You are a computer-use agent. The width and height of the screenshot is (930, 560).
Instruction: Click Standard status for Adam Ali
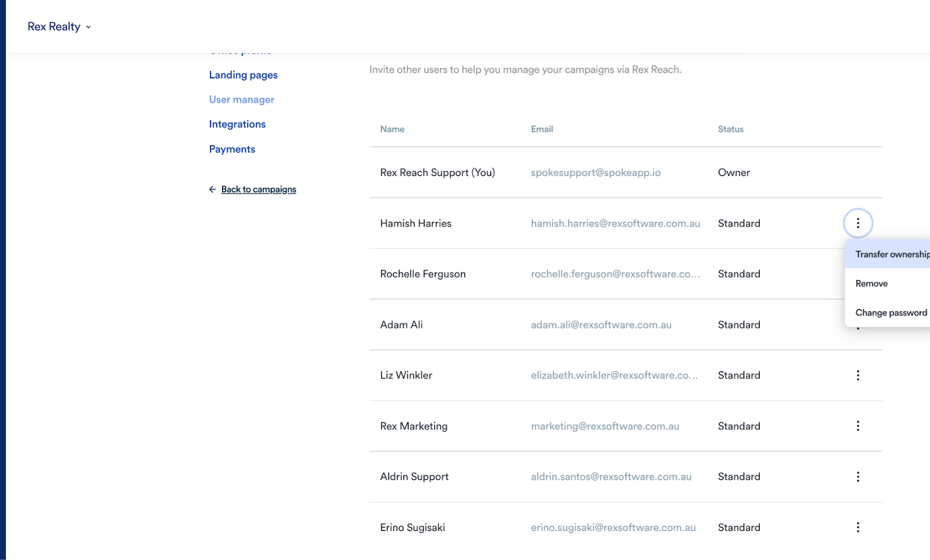[x=739, y=325]
